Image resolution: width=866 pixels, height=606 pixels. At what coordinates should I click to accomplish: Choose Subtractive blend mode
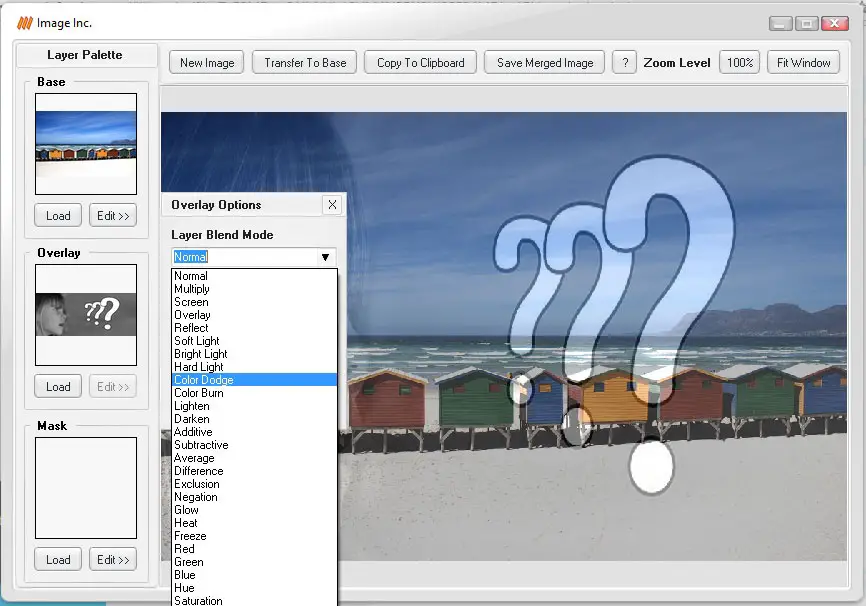pos(254,445)
